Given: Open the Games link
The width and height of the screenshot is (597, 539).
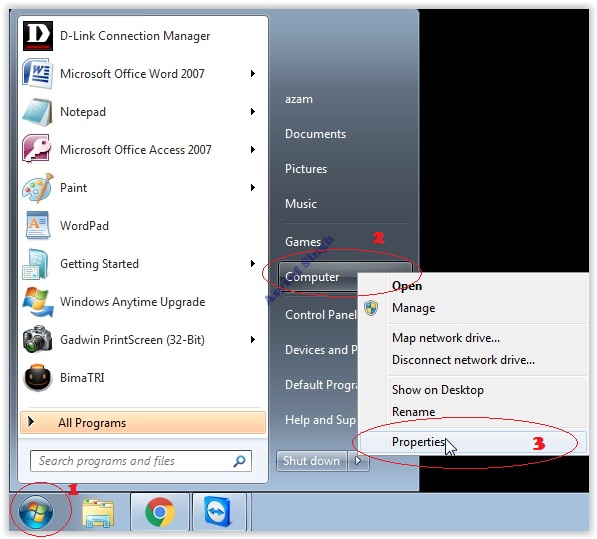Looking at the screenshot, I should (x=303, y=242).
